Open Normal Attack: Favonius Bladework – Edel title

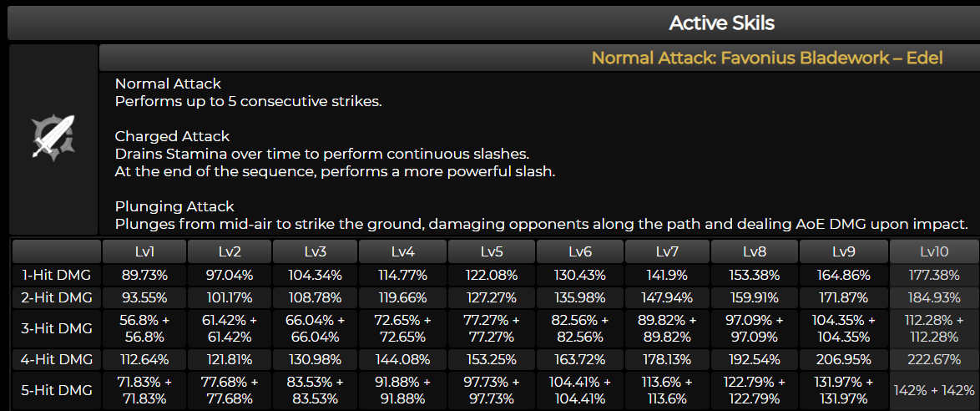pyautogui.click(x=766, y=58)
